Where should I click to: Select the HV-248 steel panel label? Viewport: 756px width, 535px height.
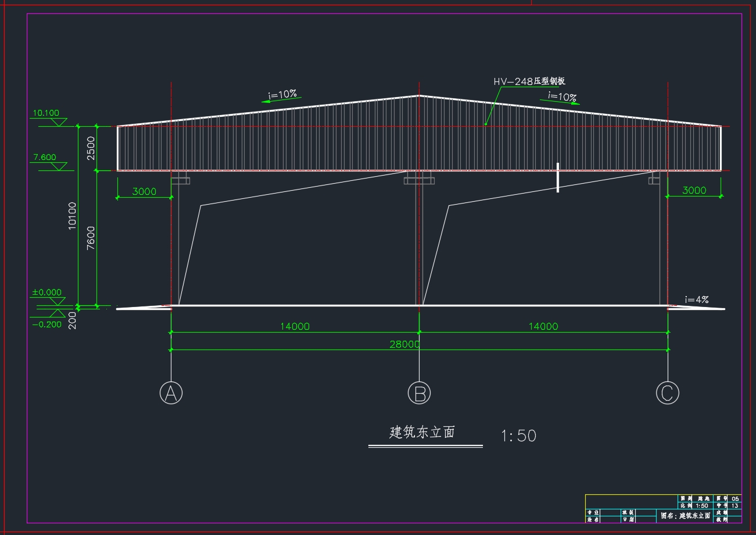(x=529, y=81)
